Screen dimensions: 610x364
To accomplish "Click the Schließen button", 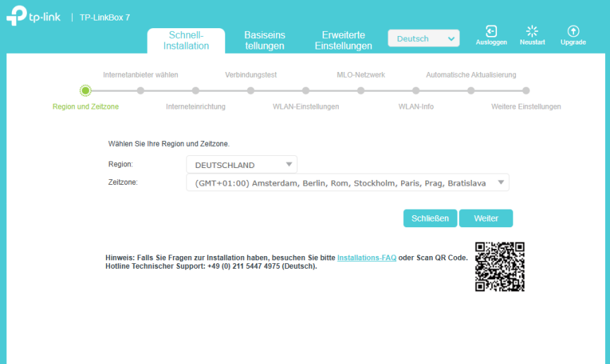I will tap(430, 218).
